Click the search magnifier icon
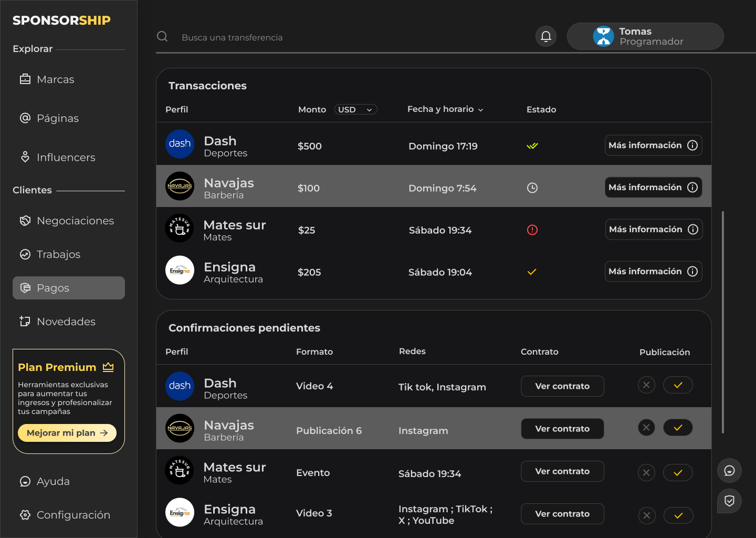Screen dimensions: 756x538 162,36
